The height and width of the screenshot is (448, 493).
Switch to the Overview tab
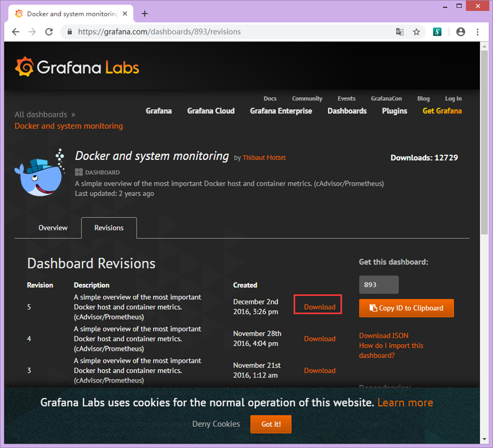[53, 228]
